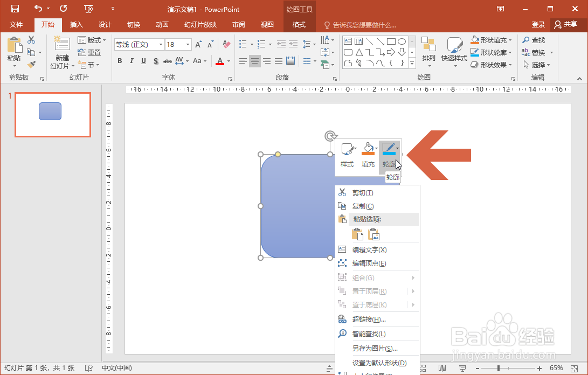Click the 查找 find button
Viewport: 588px width, 375px height.
coord(534,40)
